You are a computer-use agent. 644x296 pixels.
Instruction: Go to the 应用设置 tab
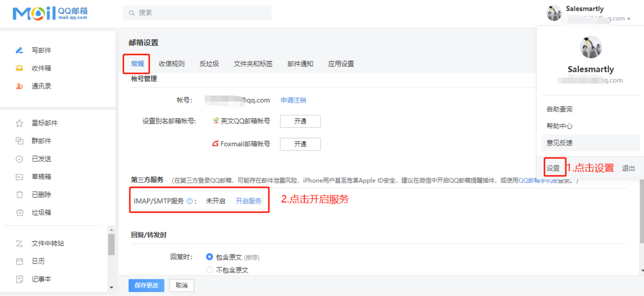(x=341, y=64)
